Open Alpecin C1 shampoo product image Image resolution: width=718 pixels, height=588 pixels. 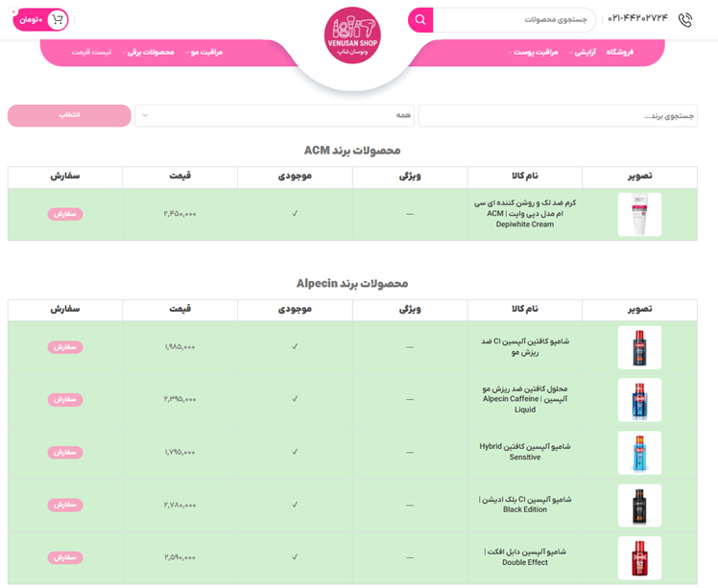639,347
